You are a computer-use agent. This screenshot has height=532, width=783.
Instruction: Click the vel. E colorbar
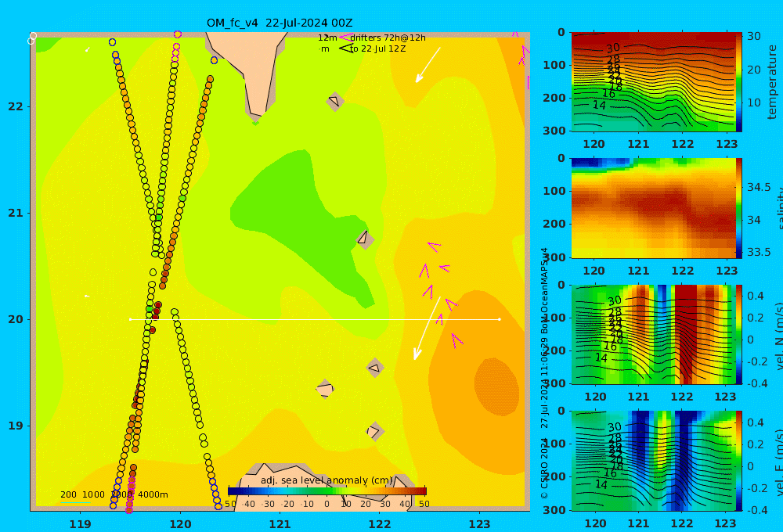coord(739,461)
